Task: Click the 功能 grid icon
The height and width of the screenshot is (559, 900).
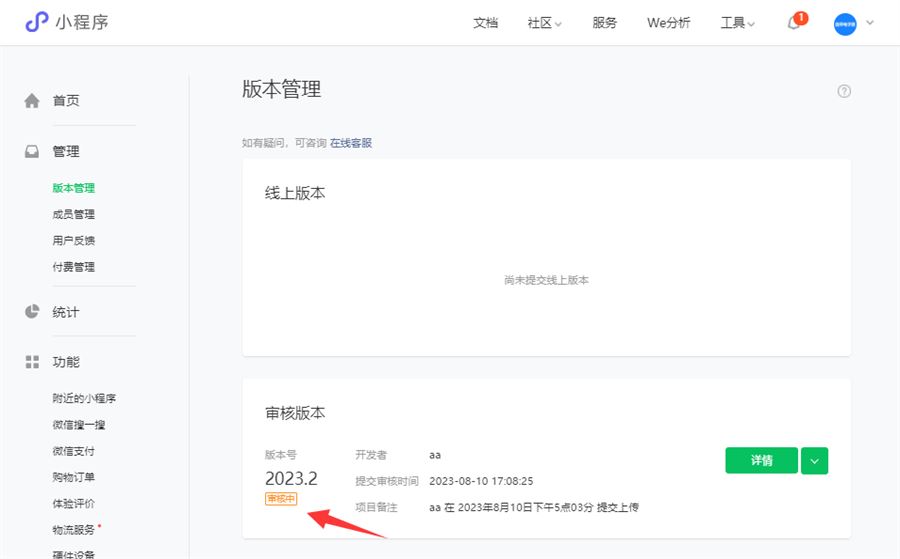Action: click(32, 362)
